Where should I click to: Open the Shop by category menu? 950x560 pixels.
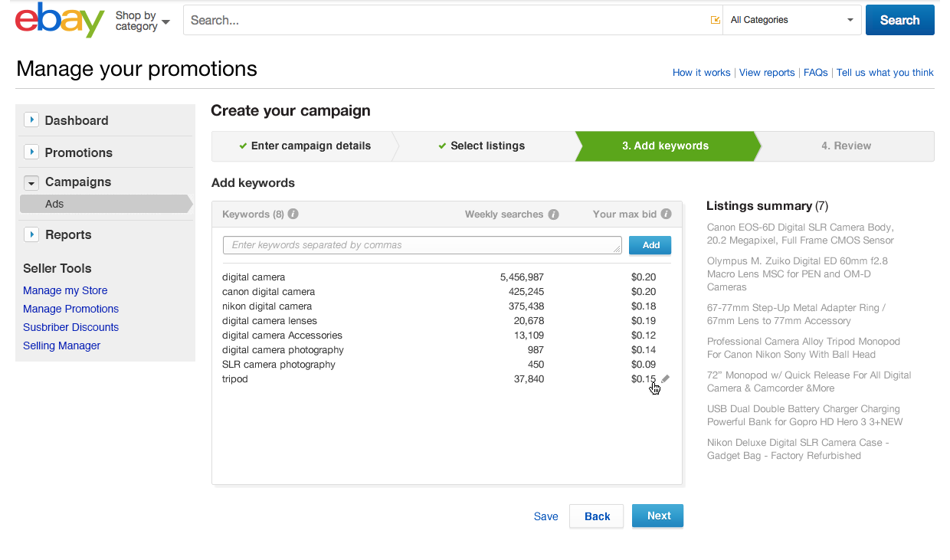[x=142, y=21]
